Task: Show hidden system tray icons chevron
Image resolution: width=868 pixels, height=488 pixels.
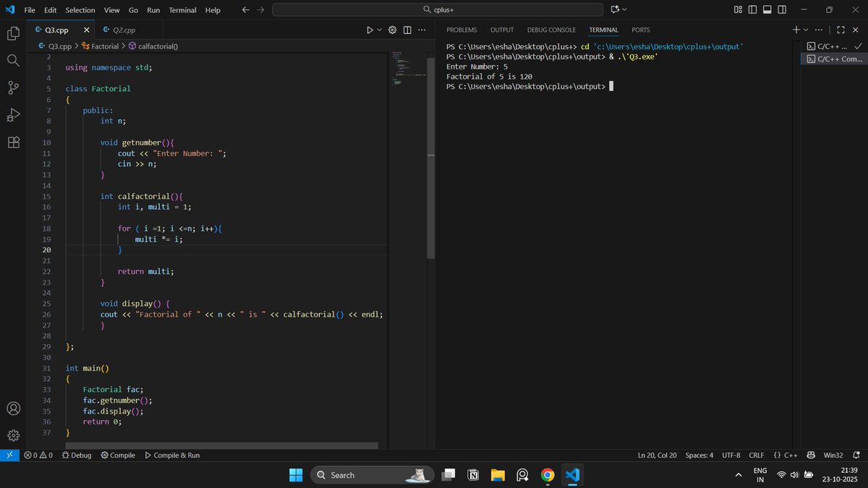Action: [x=738, y=475]
